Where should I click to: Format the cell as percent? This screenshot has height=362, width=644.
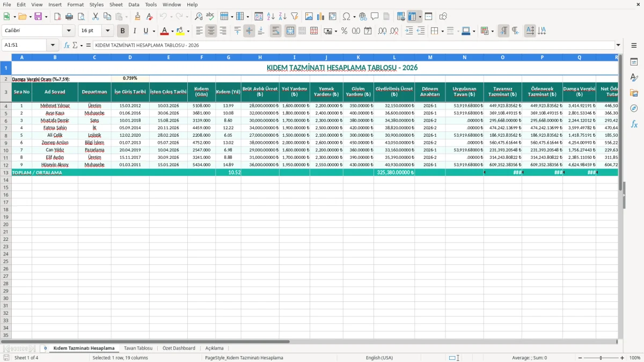pyautogui.click(x=344, y=31)
